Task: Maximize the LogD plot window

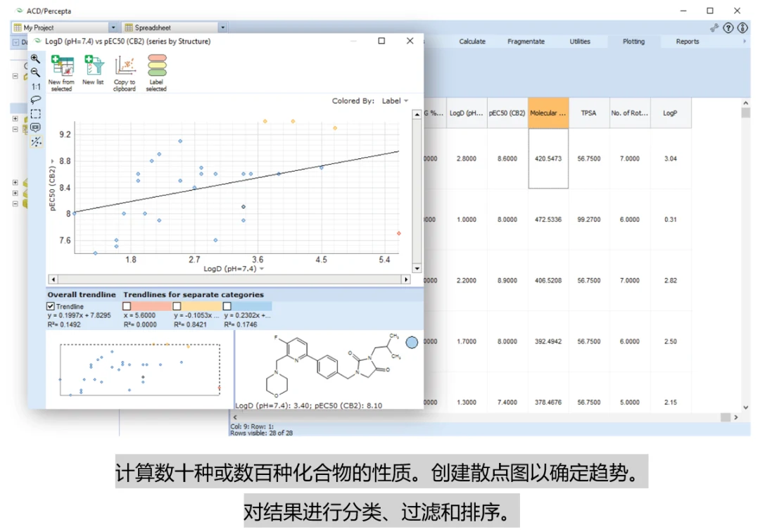Action: [381, 42]
